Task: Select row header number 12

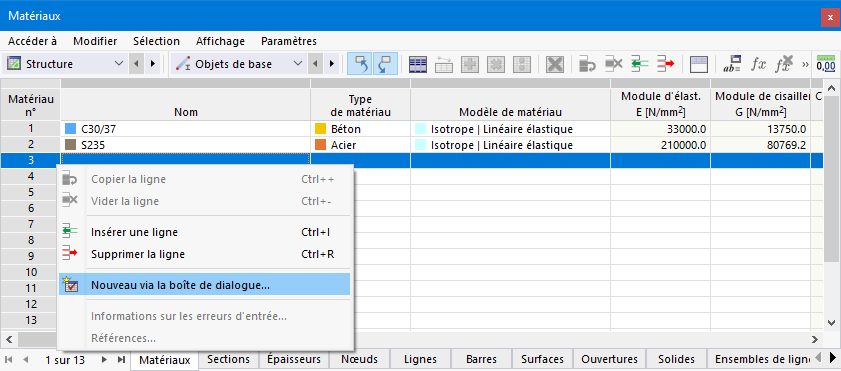Action: (31, 304)
